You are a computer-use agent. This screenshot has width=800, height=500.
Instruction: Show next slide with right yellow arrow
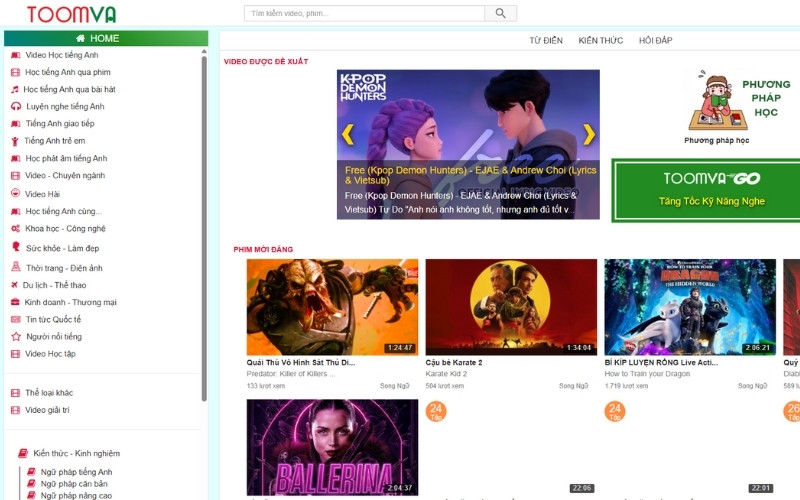coord(589,134)
